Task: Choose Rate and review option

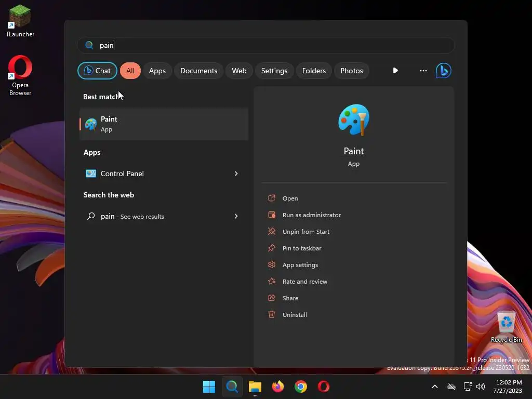Action: (304, 281)
